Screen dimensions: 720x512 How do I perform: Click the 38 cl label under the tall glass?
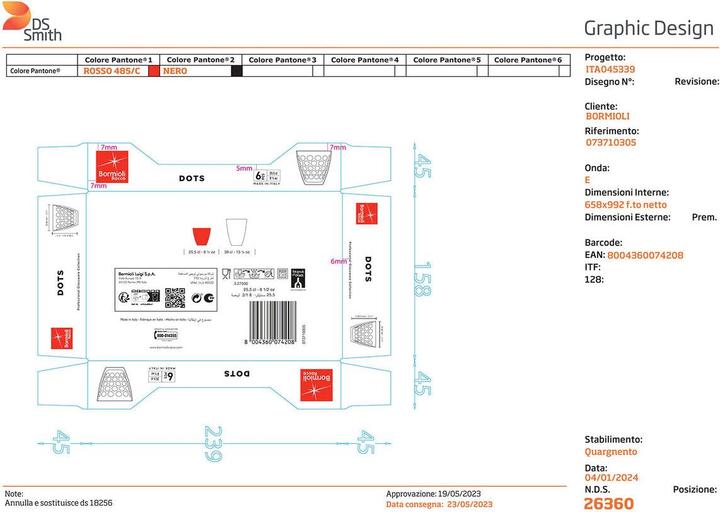tap(236, 252)
